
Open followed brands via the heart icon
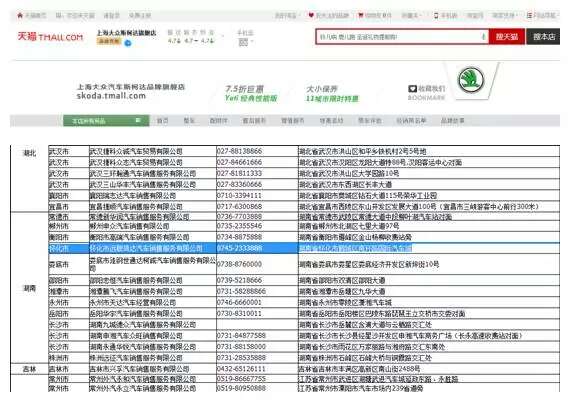click(x=311, y=15)
